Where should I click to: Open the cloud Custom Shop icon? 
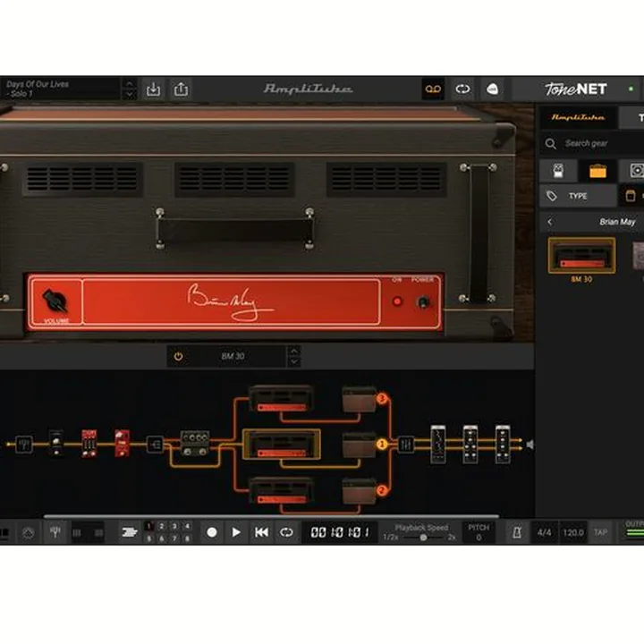(492, 89)
